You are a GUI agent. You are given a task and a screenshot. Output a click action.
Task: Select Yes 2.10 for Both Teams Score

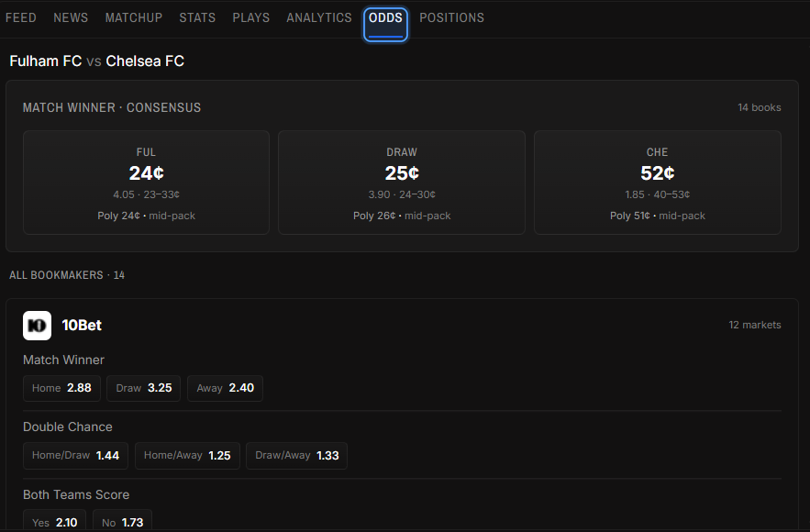click(55, 521)
